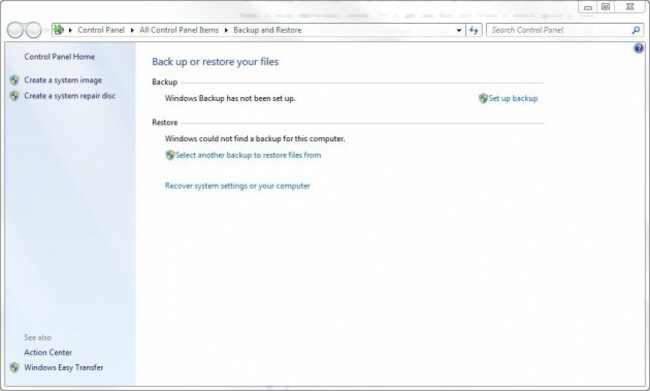Open Help via blue question mark icon

[x=638, y=48]
